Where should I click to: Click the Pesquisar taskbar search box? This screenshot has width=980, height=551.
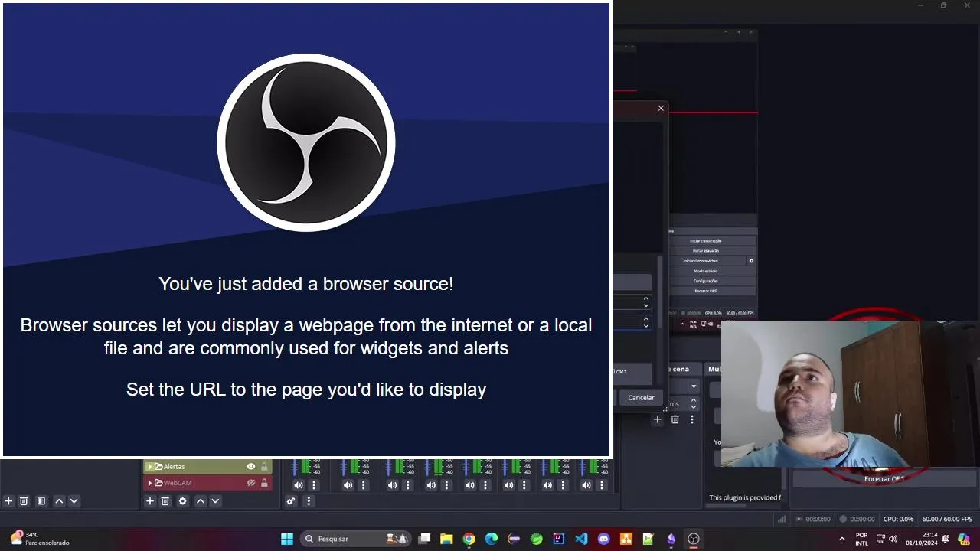(x=358, y=539)
